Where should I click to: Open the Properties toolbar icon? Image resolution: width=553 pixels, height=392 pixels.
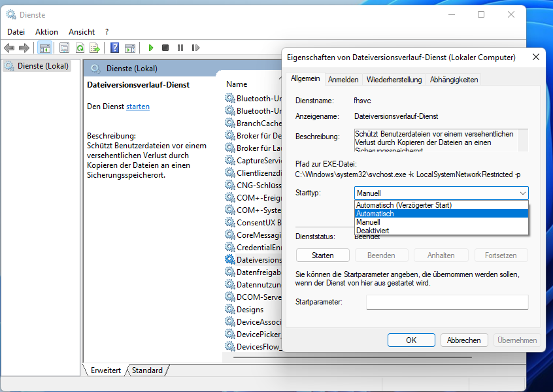tap(64, 48)
